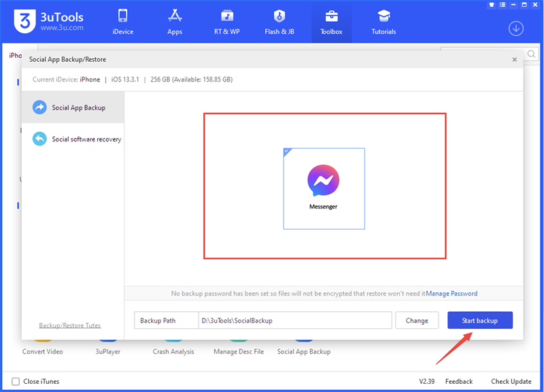The image size is (544, 392).
Task: Click Check Update
Action: [x=511, y=381]
